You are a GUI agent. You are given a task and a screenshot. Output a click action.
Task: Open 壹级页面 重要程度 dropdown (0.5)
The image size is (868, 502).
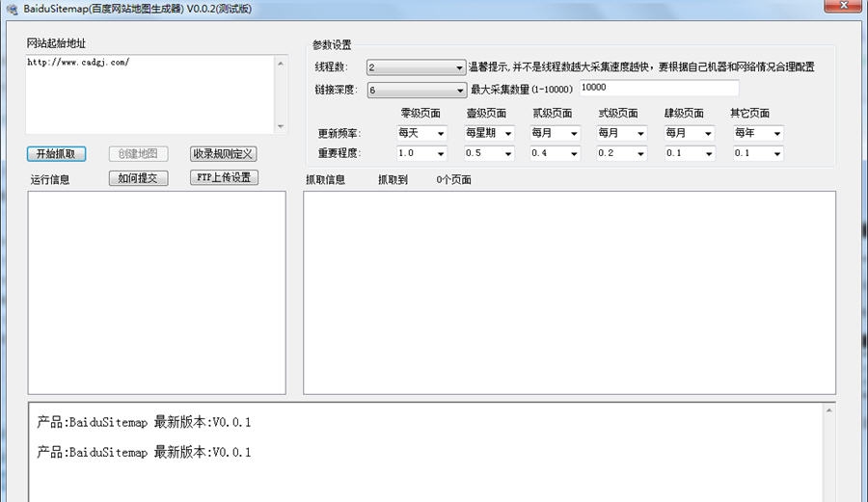click(489, 153)
